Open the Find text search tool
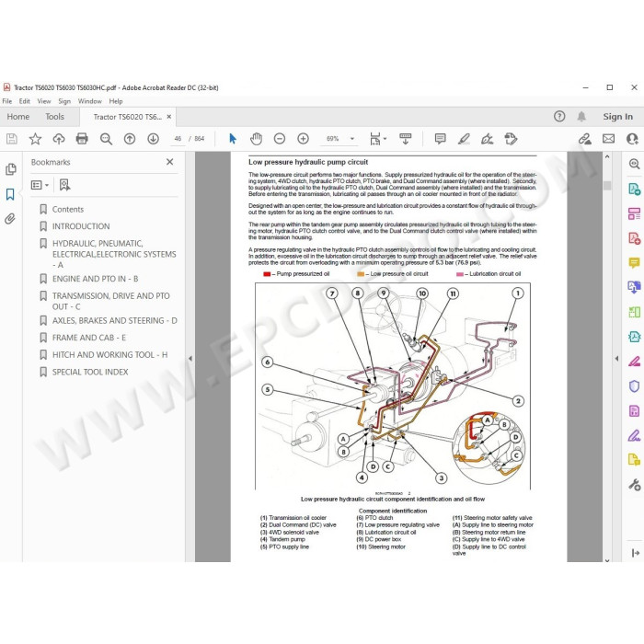 pyautogui.click(x=106, y=139)
